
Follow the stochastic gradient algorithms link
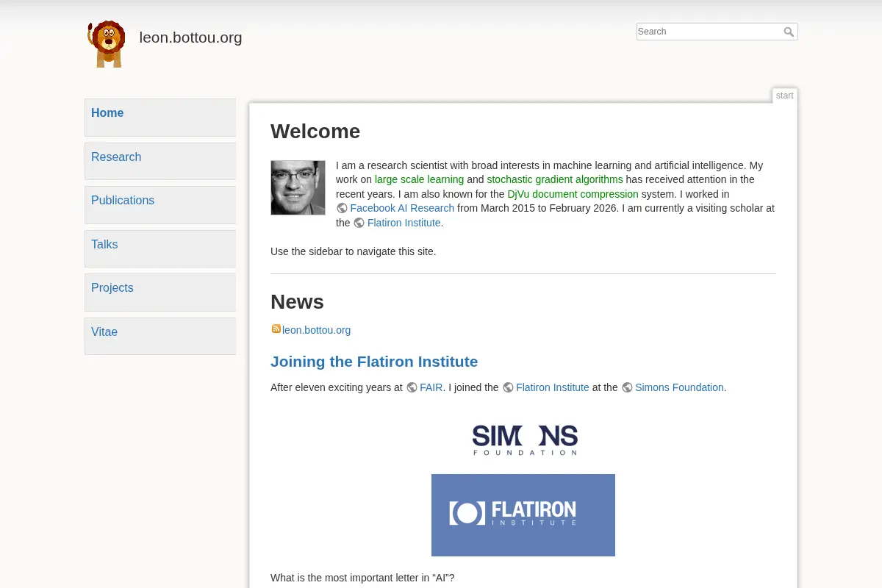(x=555, y=179)
